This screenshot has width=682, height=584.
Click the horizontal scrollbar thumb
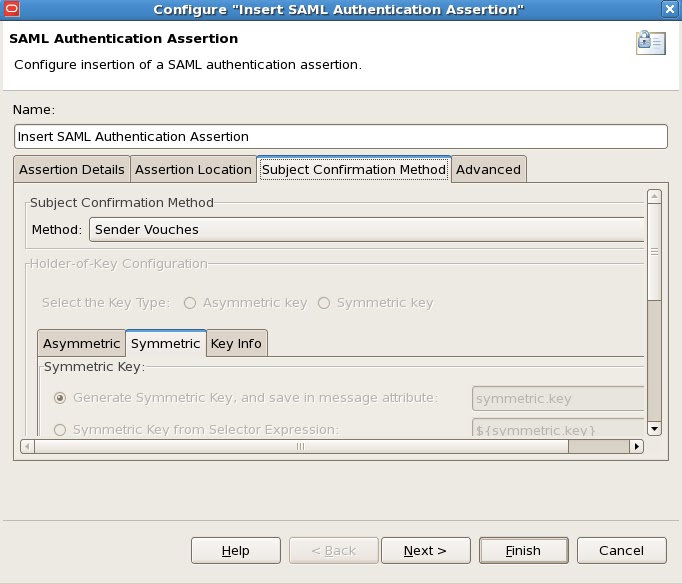click(x=301, y=447)
